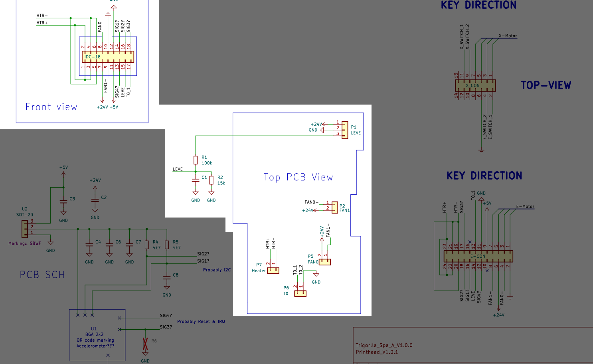Click 'KEY DIRECTION' heading above E-CON
The image size is (593, 364).
point(484,176)
